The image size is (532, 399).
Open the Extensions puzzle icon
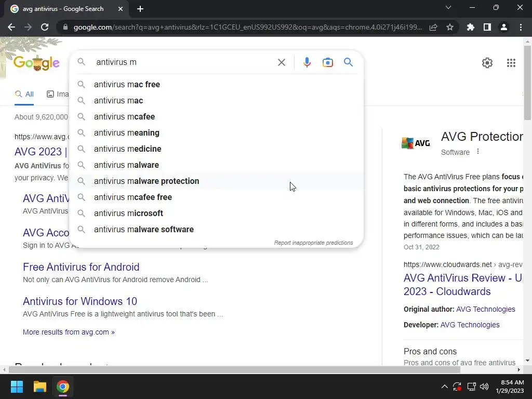point(470,27)
